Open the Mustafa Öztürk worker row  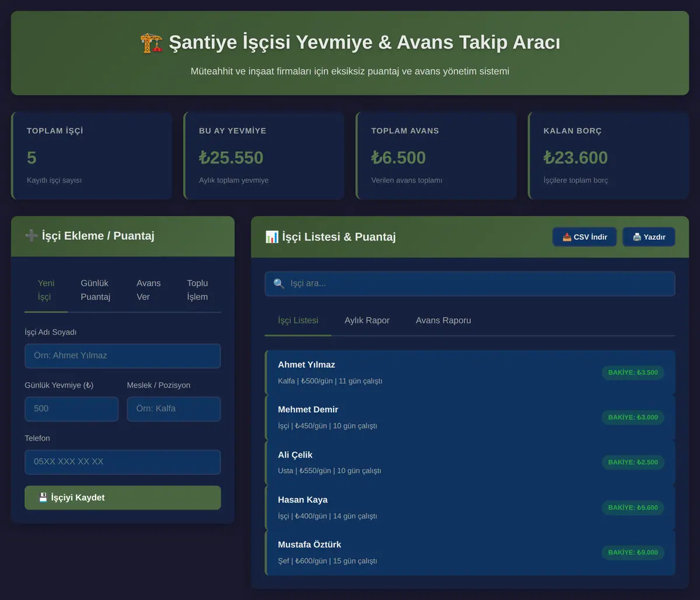[x=470, y=552]
